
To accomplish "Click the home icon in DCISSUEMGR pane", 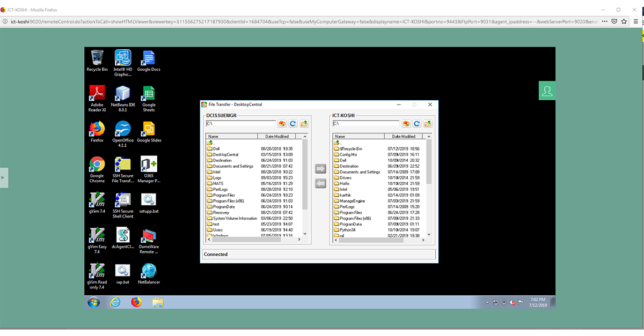I will (282, 124).
